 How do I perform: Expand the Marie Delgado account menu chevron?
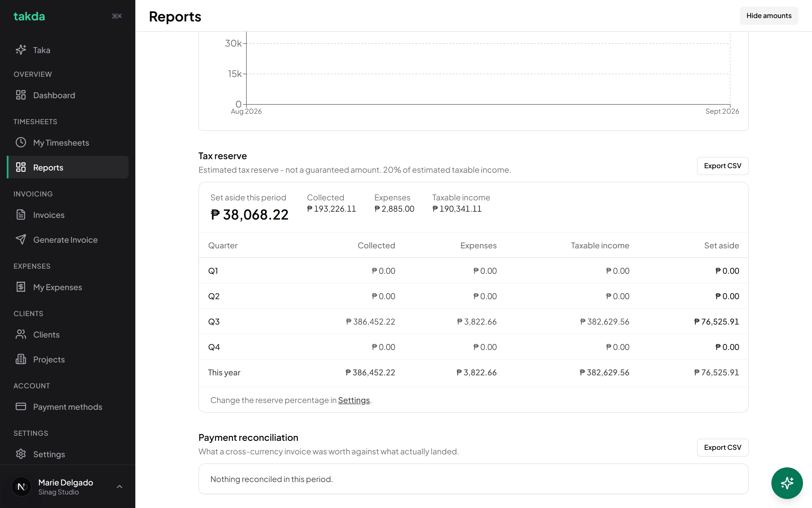click(120, 487)
